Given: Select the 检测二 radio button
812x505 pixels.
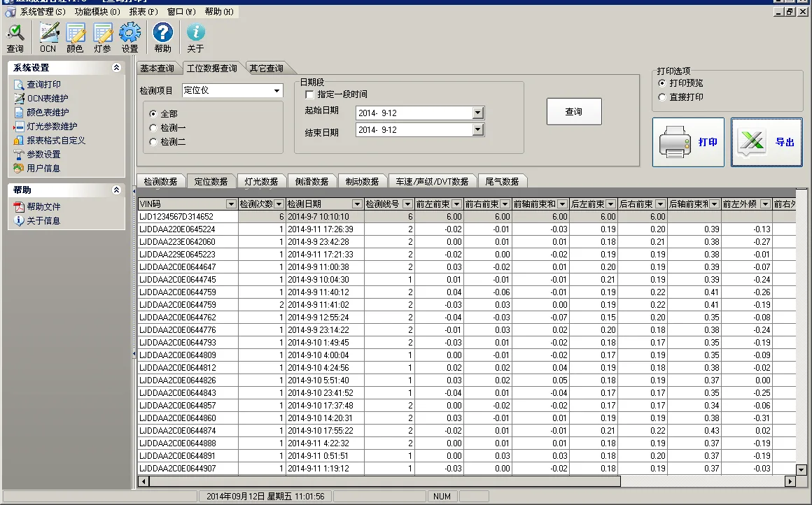Looking at the screenshot, I should pyautogui.click(x=153, y=142).
